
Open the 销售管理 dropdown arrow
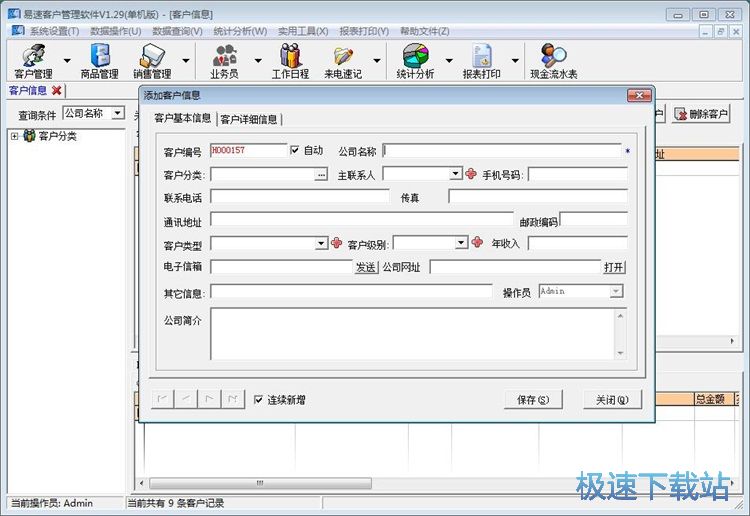coord(186,61)
